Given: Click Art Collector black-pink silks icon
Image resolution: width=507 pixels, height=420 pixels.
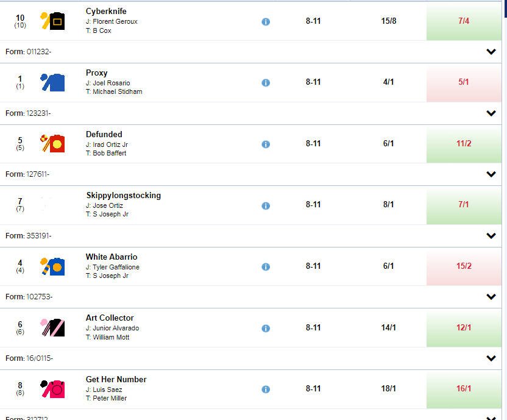Looking at the screenshot, I should pyautogui.click(x=52, y=327).
